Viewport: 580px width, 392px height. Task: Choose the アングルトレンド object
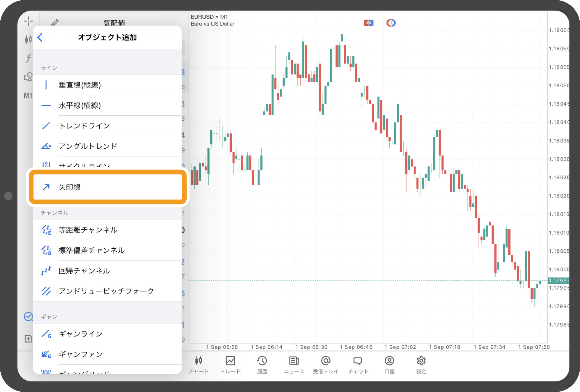point(107,146)
